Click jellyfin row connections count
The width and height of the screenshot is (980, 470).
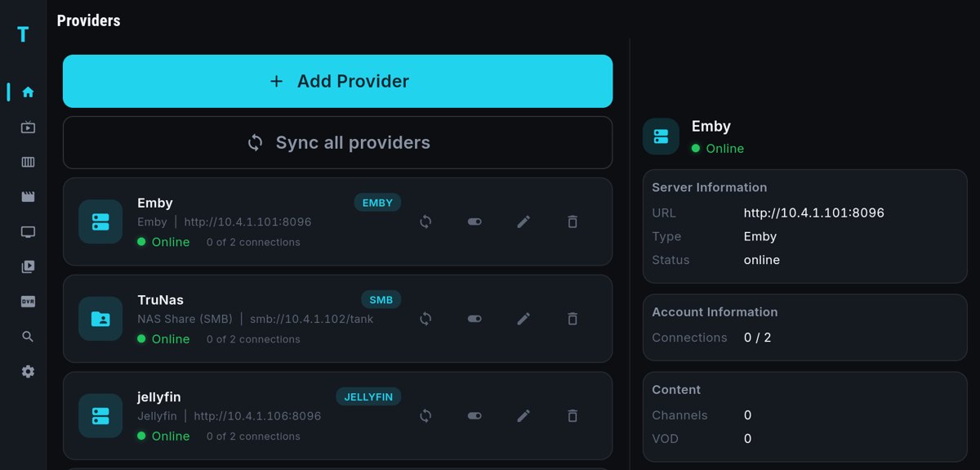tap(253, 437)
